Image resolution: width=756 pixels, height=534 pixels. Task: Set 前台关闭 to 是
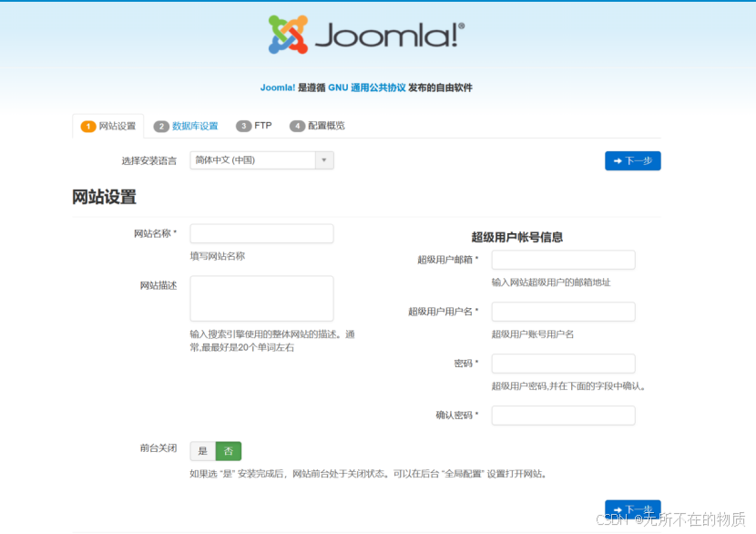[x=203, y=451]
